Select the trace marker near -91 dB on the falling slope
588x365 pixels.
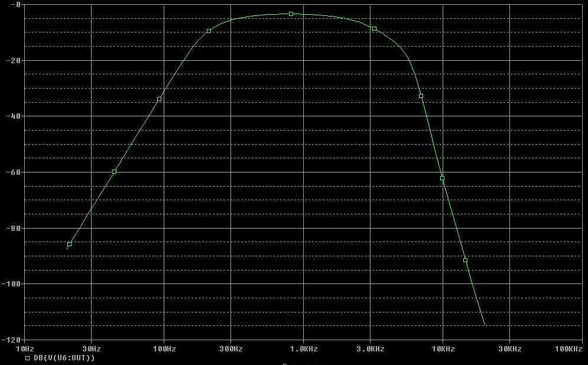pyautogui.click(x=465, y=260)
